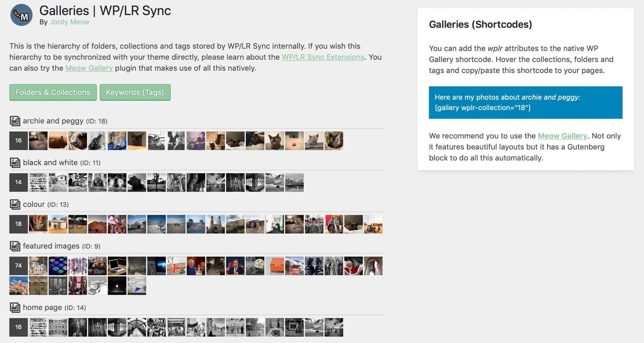Select black and white (ID: 11) collection
The width and height of the screenshot is (644, 343).
(x=62, y=163)
